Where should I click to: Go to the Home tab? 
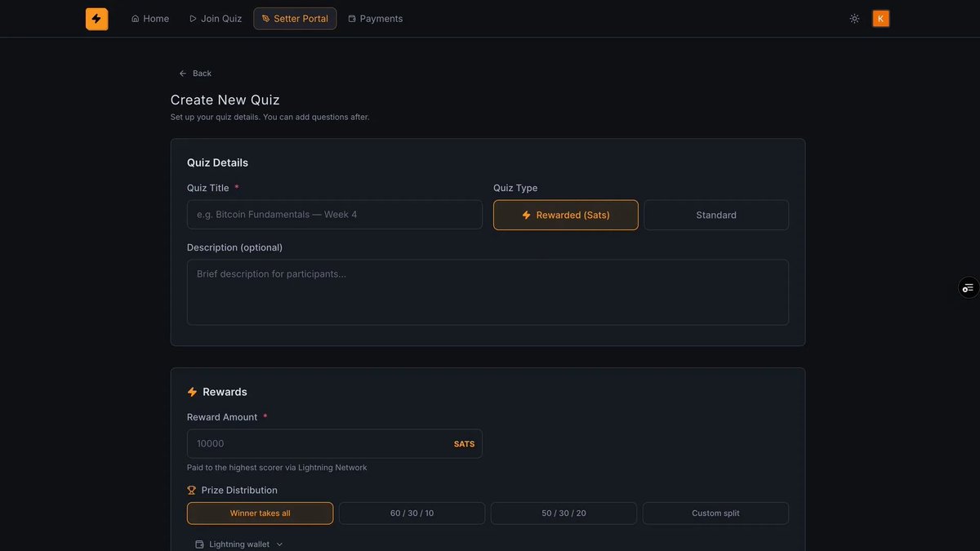tap(150, 19)
